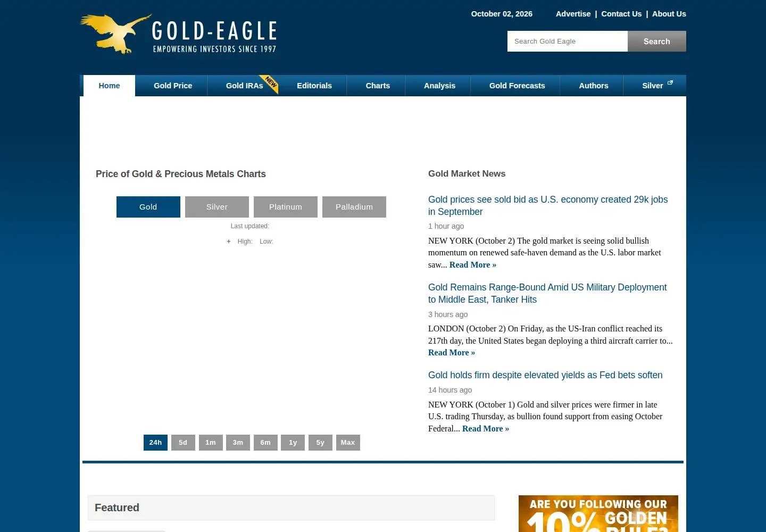Focus the Search Gold Eagle field
Screen dimensions: 766x532
click(568, 41)
